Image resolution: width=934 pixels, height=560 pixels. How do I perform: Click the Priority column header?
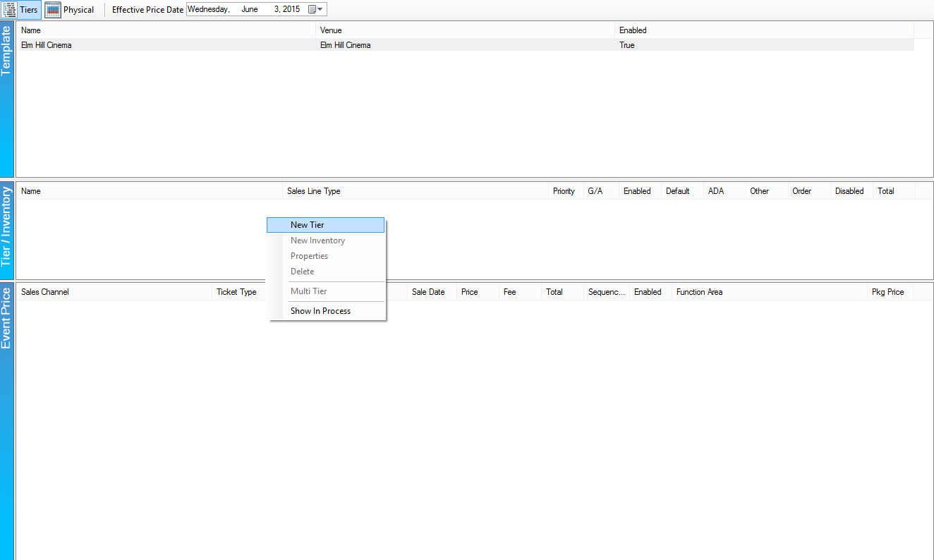point(566,191)
